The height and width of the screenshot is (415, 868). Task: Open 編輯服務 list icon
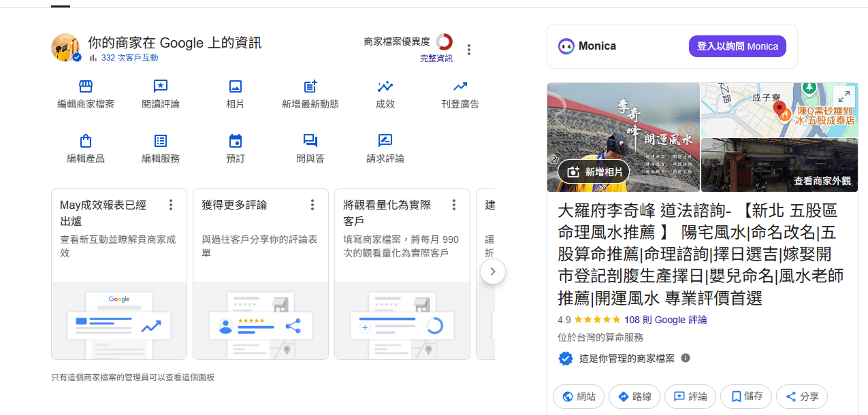[x=161, y=141]
